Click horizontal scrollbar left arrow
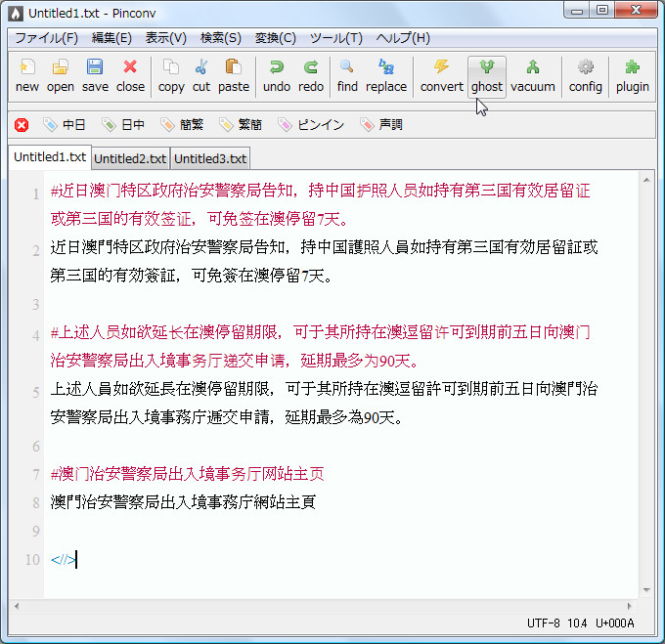This screenshot has height=644, width=665. (x=17, y=606)
